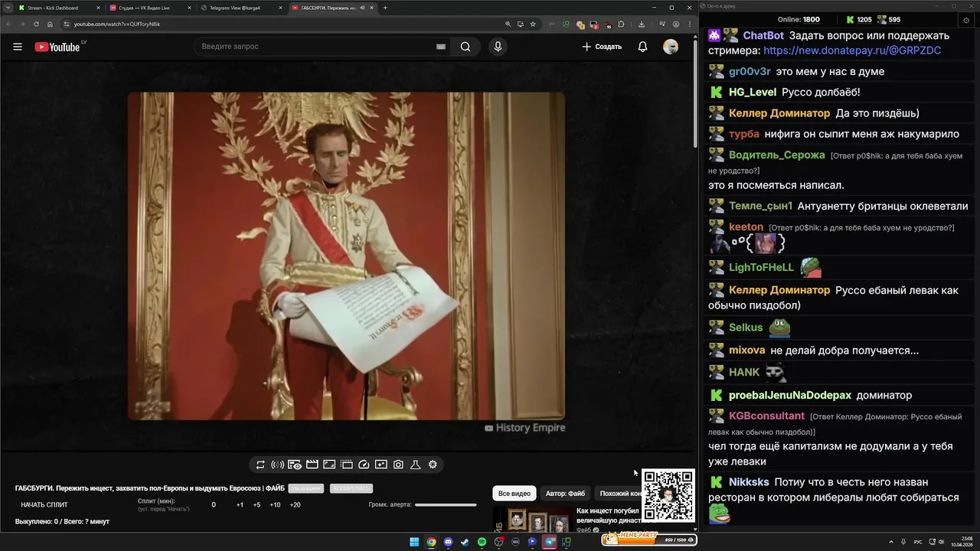Click Nikksks username in chat
The width and height of the screenshot is (980, 551).
coord(749,482)
